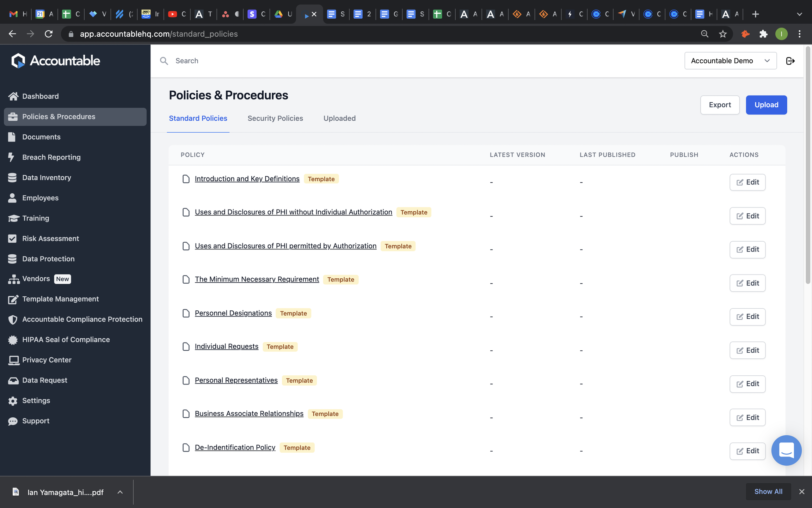Click the Data Inventory database icon
The width and height of the screenshot is (812, 508).
pos(12,178)
